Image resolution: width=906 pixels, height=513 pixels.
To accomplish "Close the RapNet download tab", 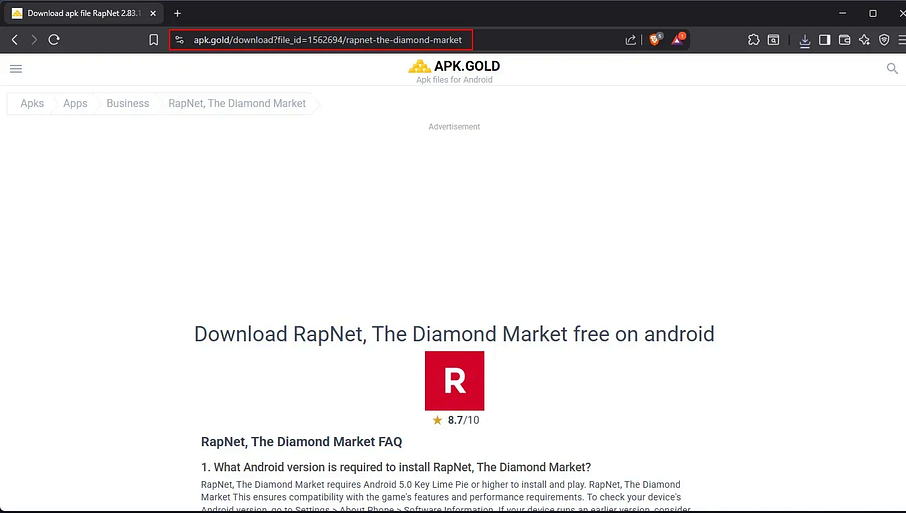I will tap(153, 13).
